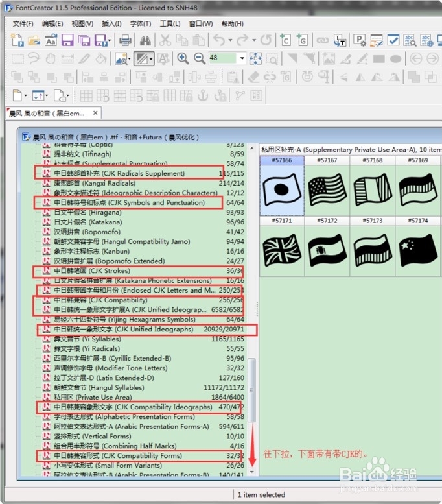The image size is (442, 504).
Task: Click the Save font floppy icon
Action: (67, 40)
